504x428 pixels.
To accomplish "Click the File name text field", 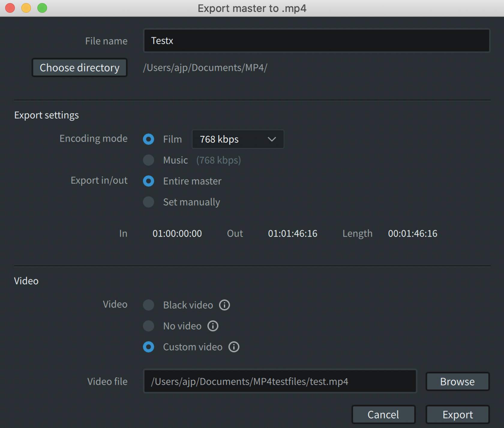I will coord(316,41).
